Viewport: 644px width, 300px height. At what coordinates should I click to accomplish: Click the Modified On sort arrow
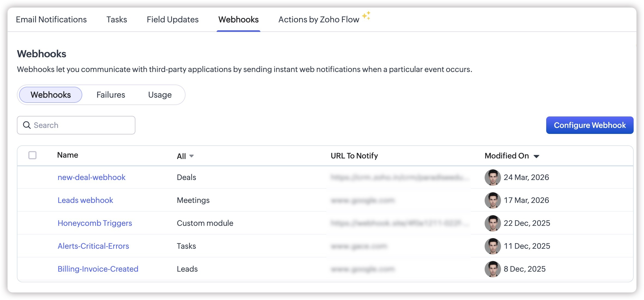pyautogui.click(x=536, y=156)
